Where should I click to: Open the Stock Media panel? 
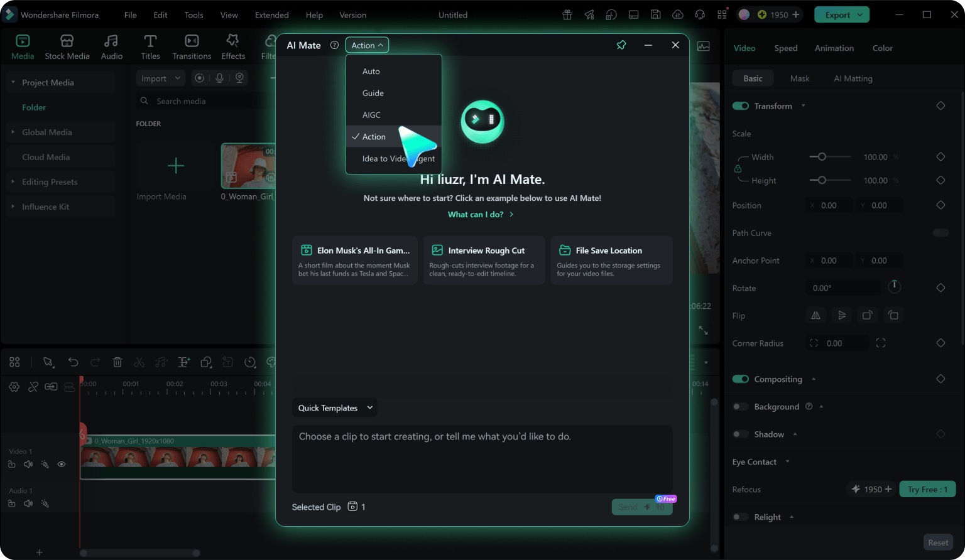pos(67,48)
